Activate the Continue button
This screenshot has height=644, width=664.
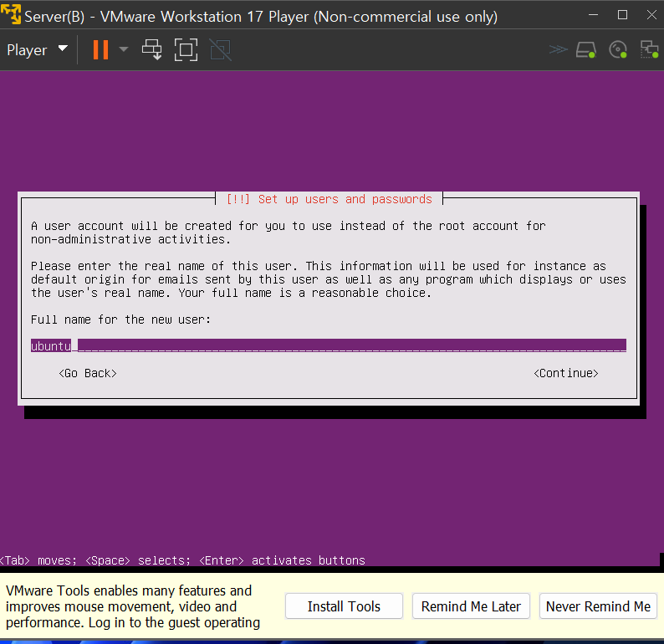tap(566, 373)
